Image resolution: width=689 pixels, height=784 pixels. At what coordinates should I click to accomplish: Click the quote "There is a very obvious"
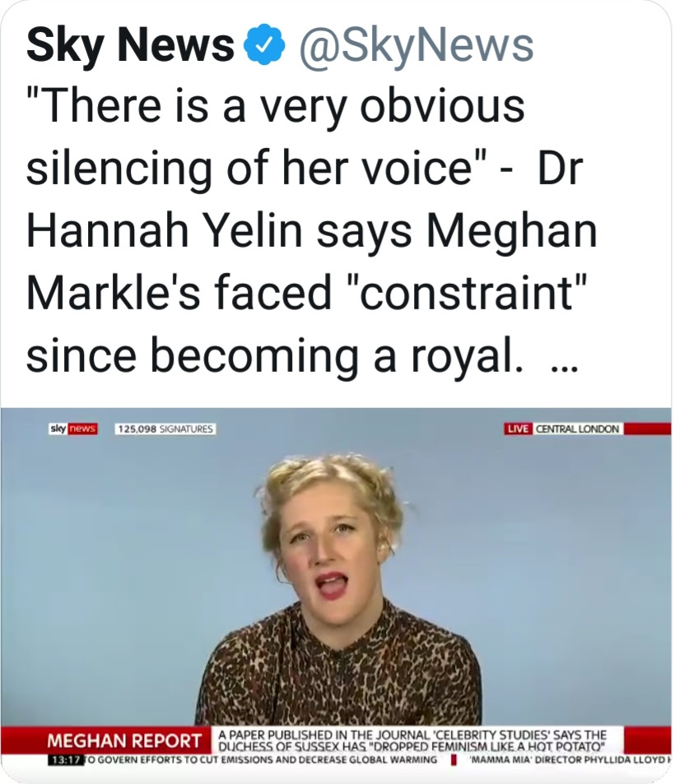tap(275, 105)
